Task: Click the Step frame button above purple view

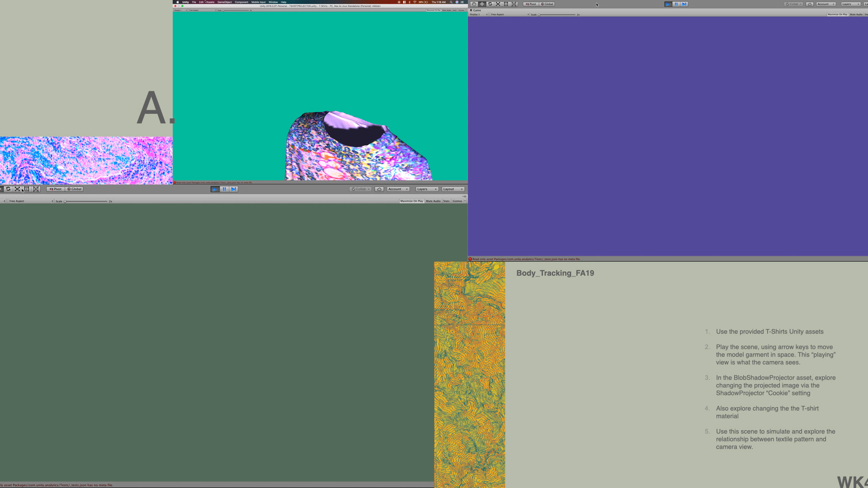Action: click(684, 4)
